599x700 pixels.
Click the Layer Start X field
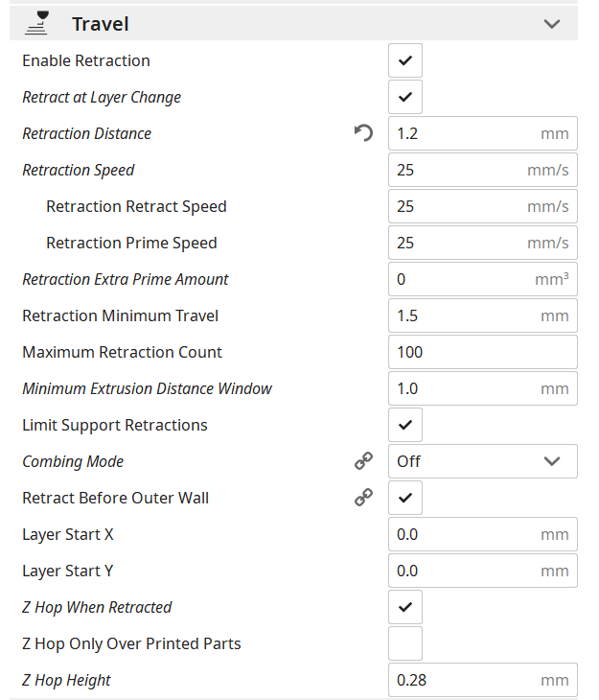coord(482,534)
